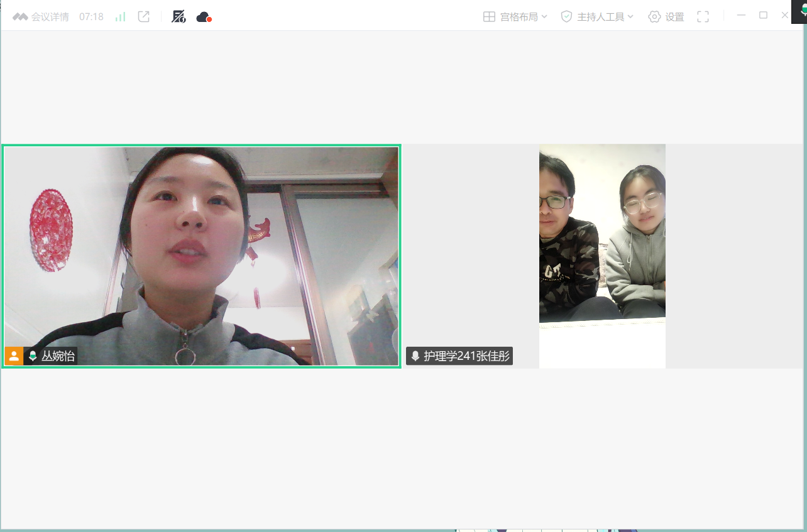Open the 会议详情 meeting details

click(x=50, y=17)
